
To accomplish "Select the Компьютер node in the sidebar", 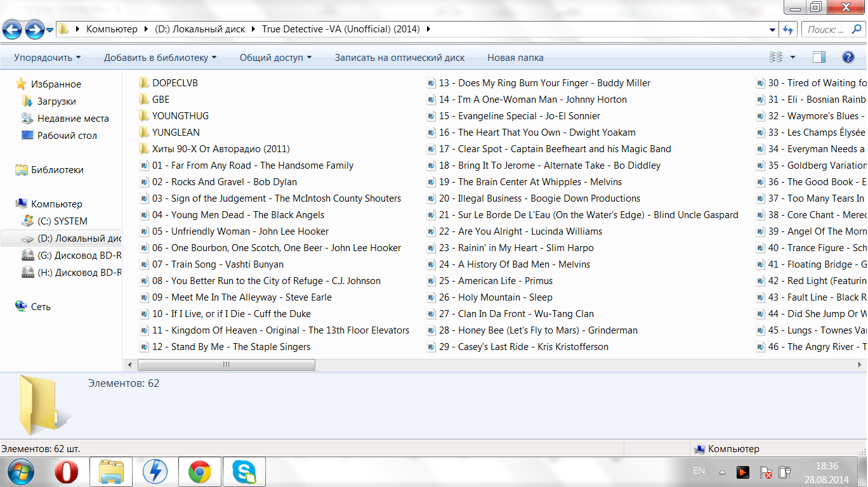I will pos(56,204).
